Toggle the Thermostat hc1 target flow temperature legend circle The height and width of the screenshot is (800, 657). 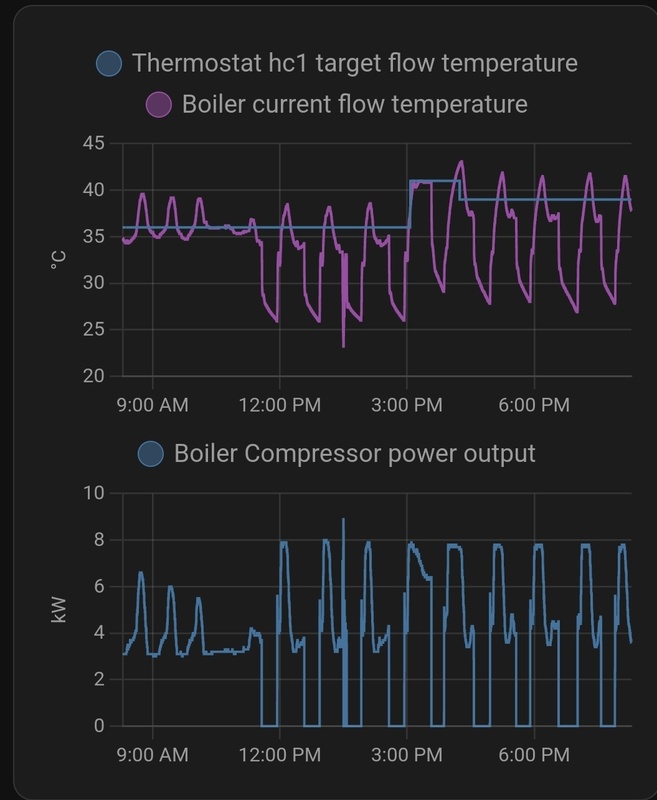[x=109, y=64]
